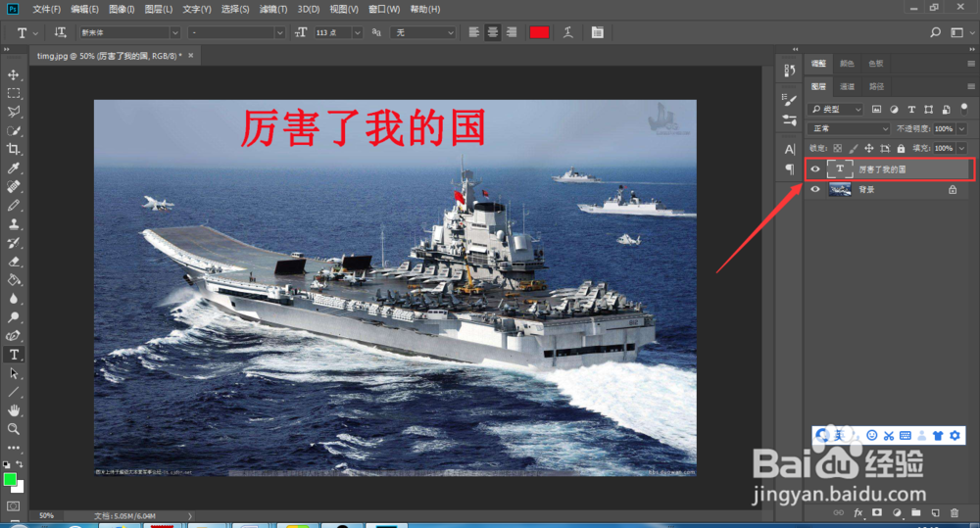Open the layer filter 类型 dropdown

(835, 110)
